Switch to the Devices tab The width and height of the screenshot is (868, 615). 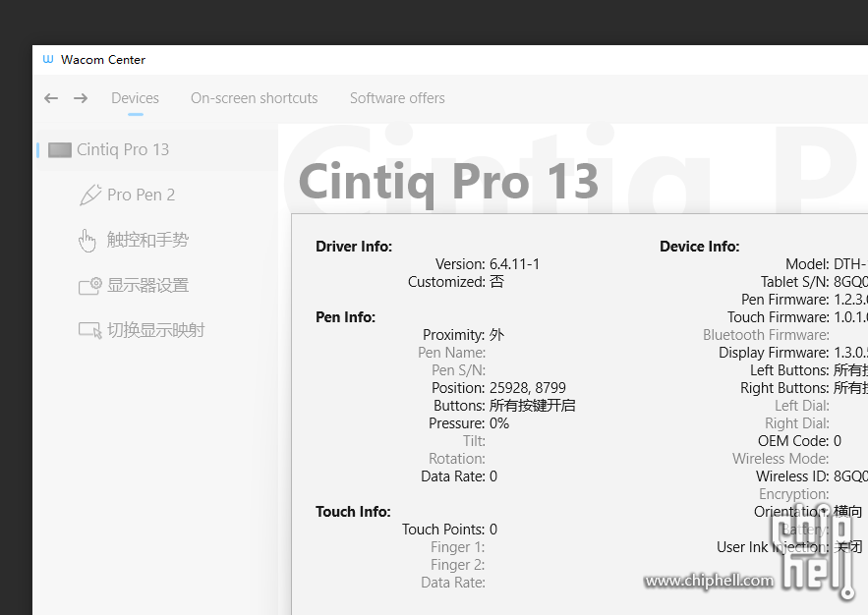pyautogui.click(x=135, y=98)
